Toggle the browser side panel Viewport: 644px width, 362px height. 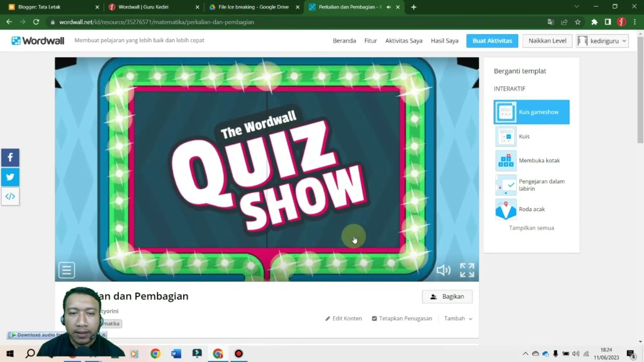[608, 22]
